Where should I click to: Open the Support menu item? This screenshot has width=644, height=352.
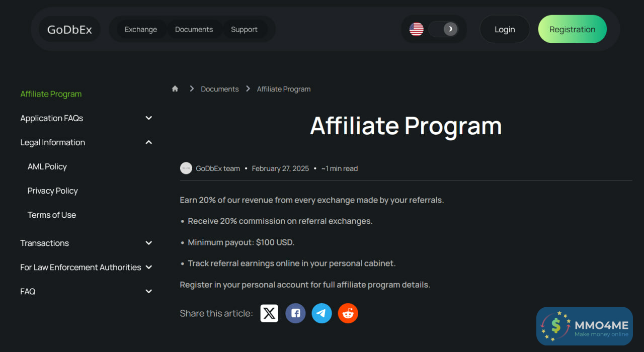click(x=244, y=29)
